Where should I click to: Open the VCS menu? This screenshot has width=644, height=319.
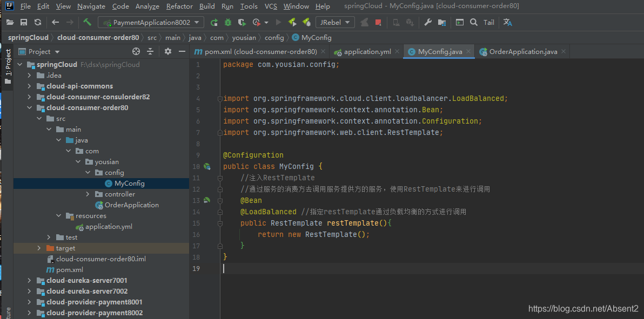coord(271,6)
